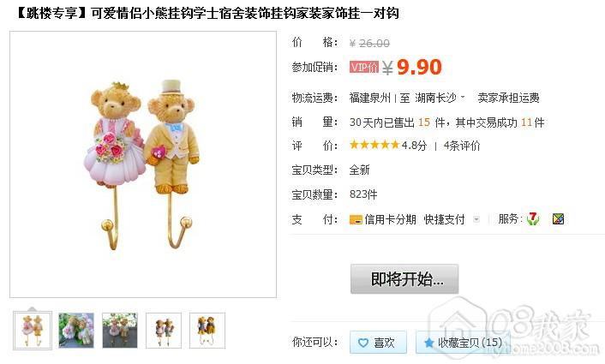Screen dimensions: 605x364
Task: Click the 喜欢 button
Action: 378,342
